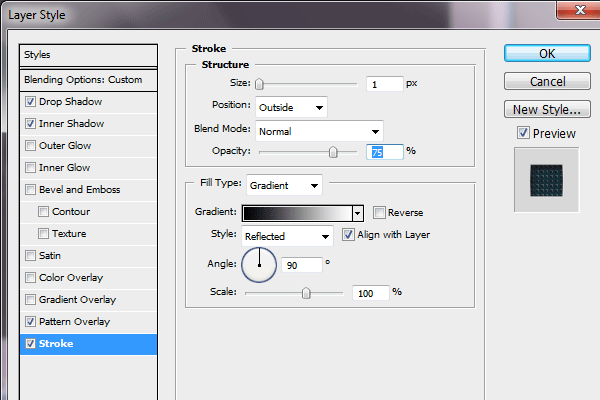Open the Fill Type dropdown
The height and width of the screenshot is (400, 600).
pyautogui.click(x=284, y=185)
